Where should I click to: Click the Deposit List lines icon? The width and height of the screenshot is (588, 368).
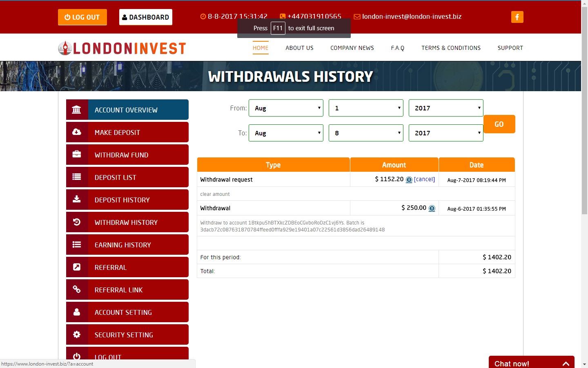(76, 177)
